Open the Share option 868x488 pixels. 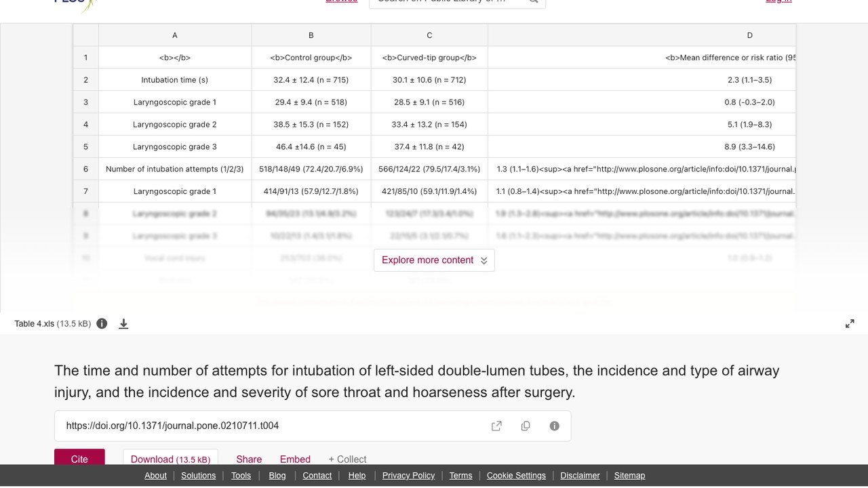tap(249, 459)
